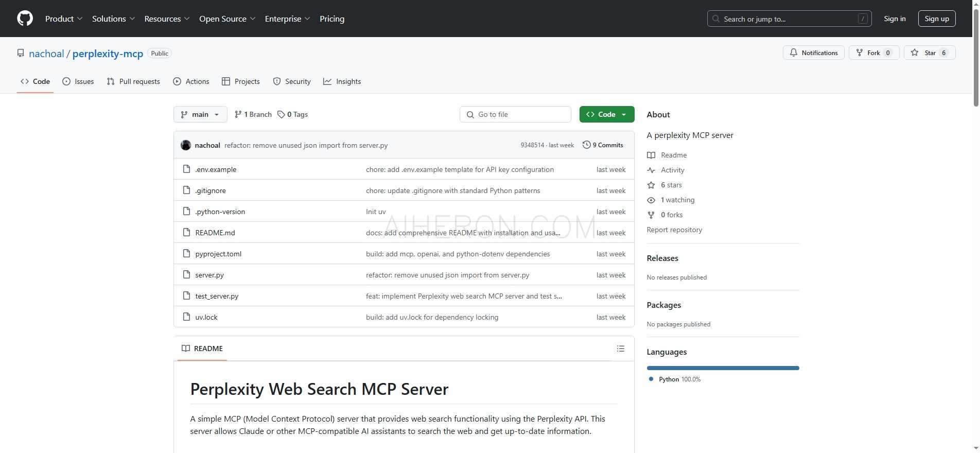Viewport: 980px width, 453px height.
Task: Click the page vertical scrollbar thumb
Action: [x=976, y=57]
